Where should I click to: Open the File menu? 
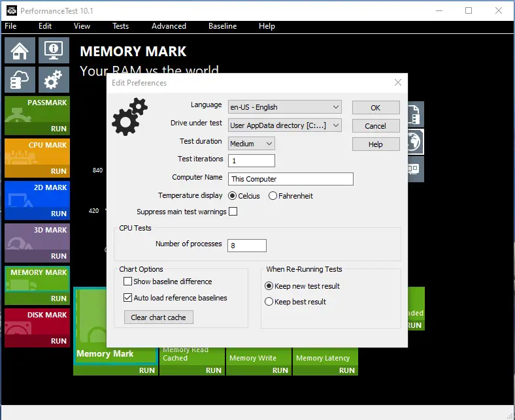pyautogui.click(x=10, y=26)
